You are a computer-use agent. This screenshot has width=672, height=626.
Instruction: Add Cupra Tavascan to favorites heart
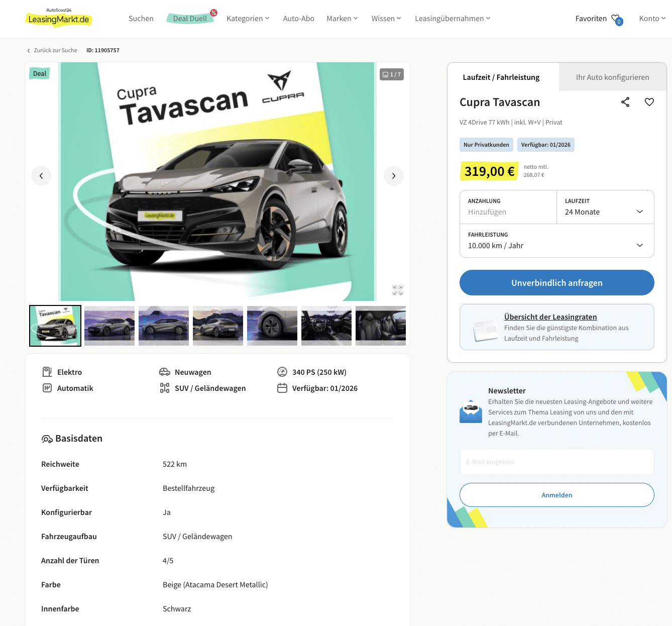coord(649,102)
